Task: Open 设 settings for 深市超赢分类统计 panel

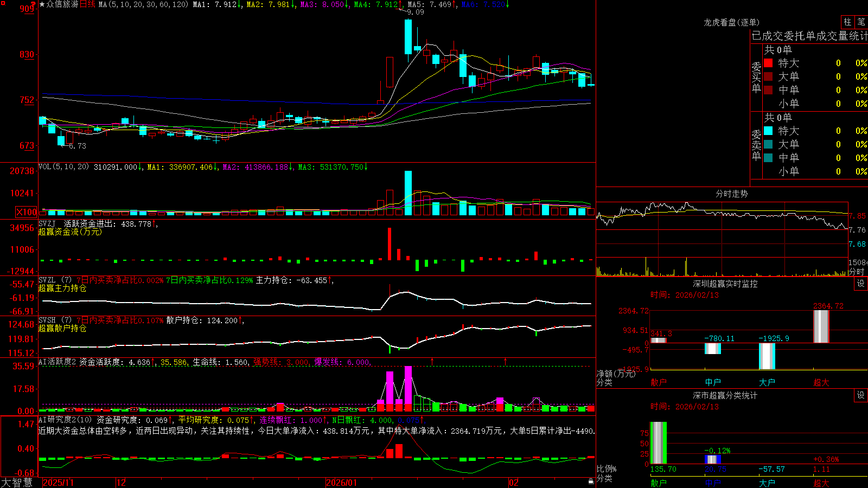Action: pos(861,395)
